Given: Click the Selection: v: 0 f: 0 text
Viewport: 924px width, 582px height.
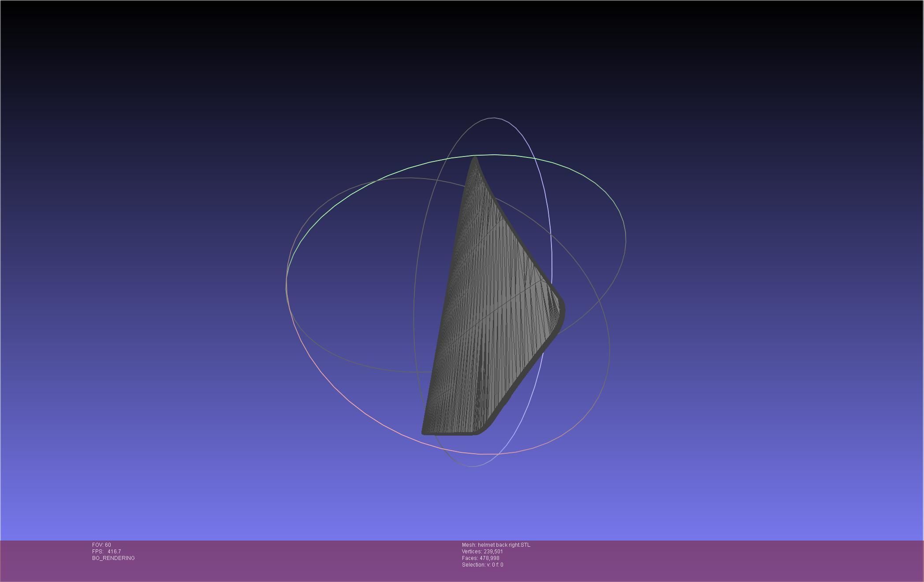Looking at the screenshot, I should point(482,565).
